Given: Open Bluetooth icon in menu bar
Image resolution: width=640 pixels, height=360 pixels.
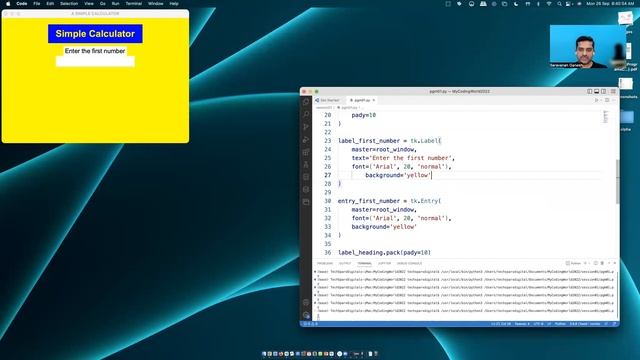Looking at the screenshot, I should [x=538, y=4].
